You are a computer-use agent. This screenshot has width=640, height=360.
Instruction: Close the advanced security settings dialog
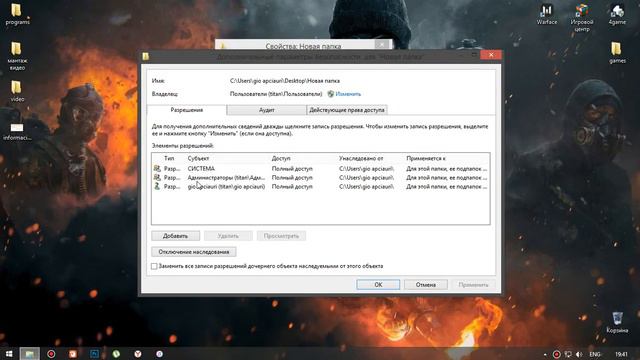(x=491, y=55)
